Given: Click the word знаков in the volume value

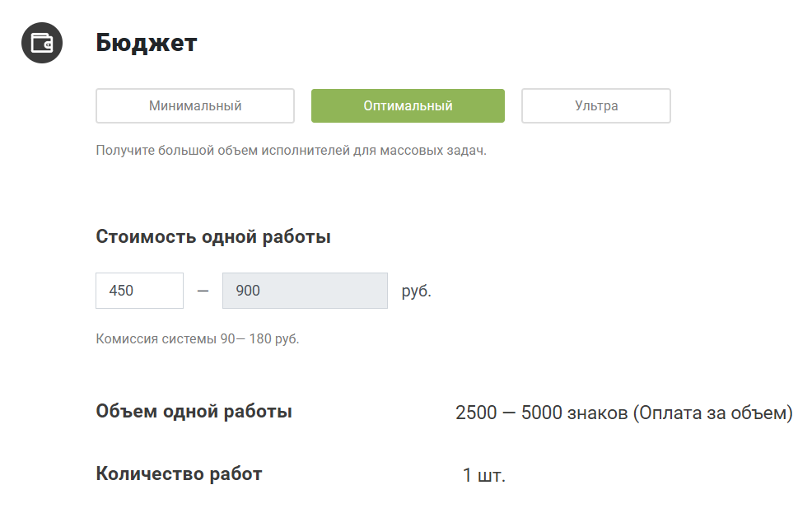Looking at the screenshot, I should pos(597,413).
